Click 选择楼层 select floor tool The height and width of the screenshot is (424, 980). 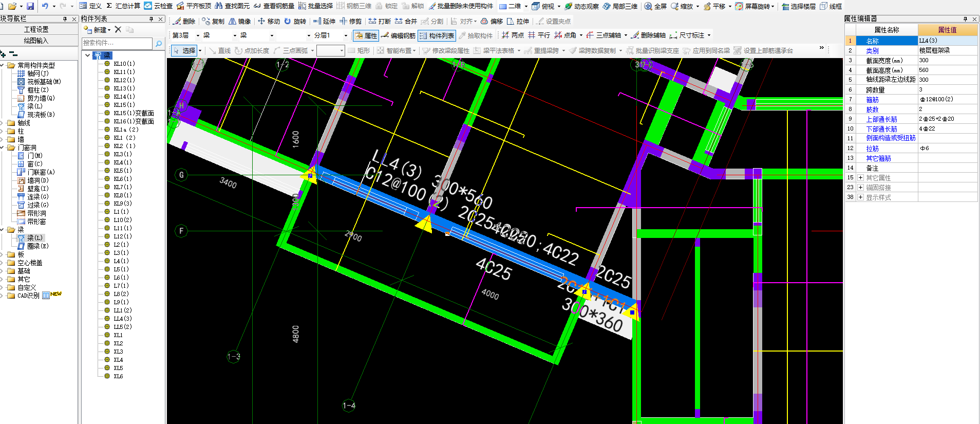[798, 6]
